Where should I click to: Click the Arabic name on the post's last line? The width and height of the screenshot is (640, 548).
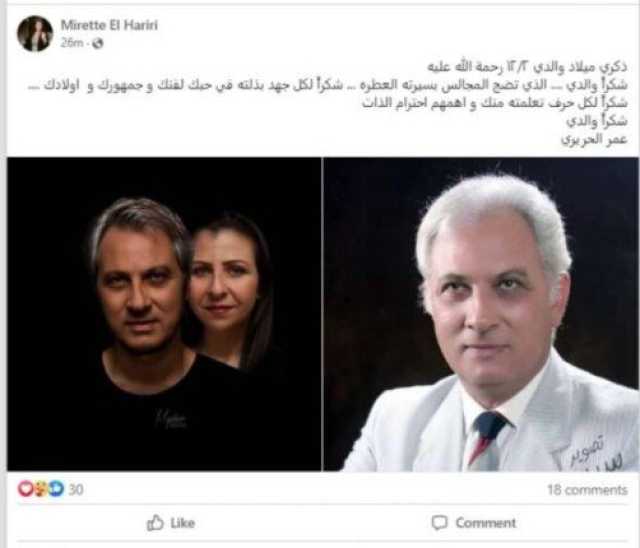[594, 139]
